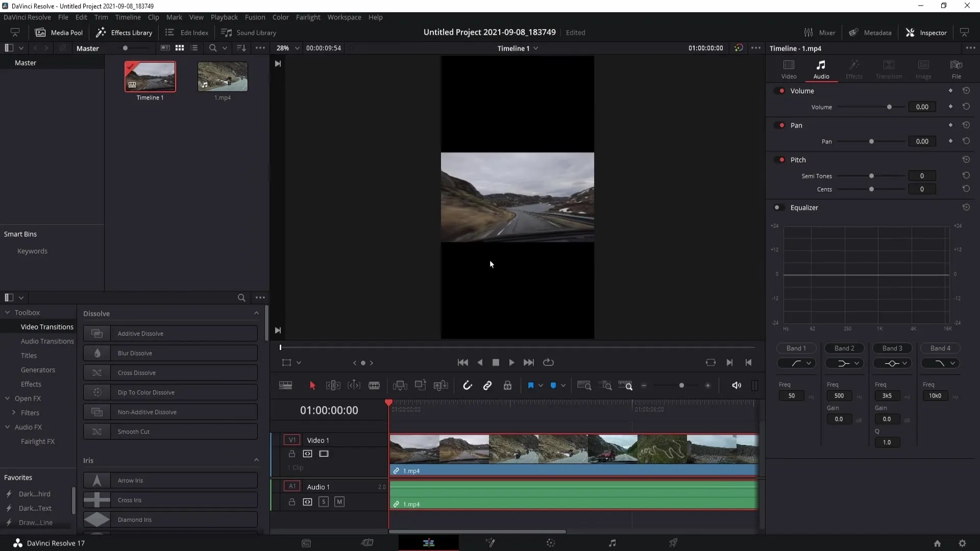
Task: Mute playback with the speaker icon
Action: coord(737,386)
